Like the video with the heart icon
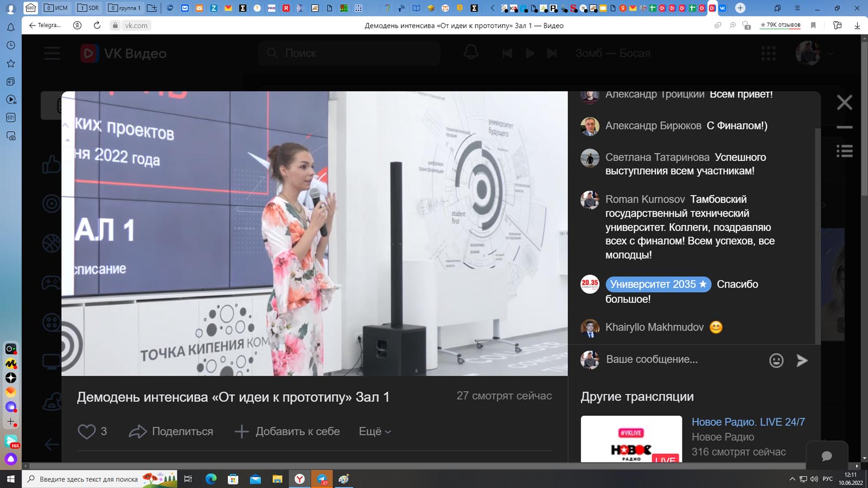The image size is (868, 488). coord(86,432)
